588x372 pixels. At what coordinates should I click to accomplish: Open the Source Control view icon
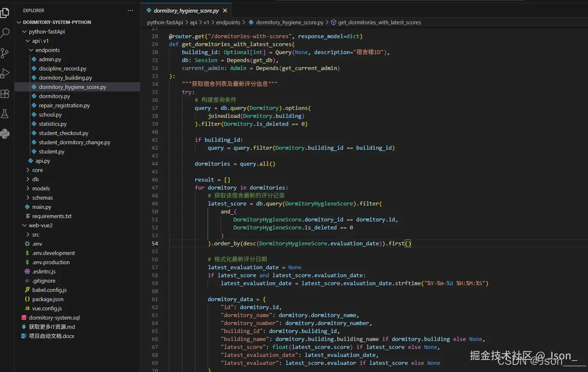tap(5, 53)
